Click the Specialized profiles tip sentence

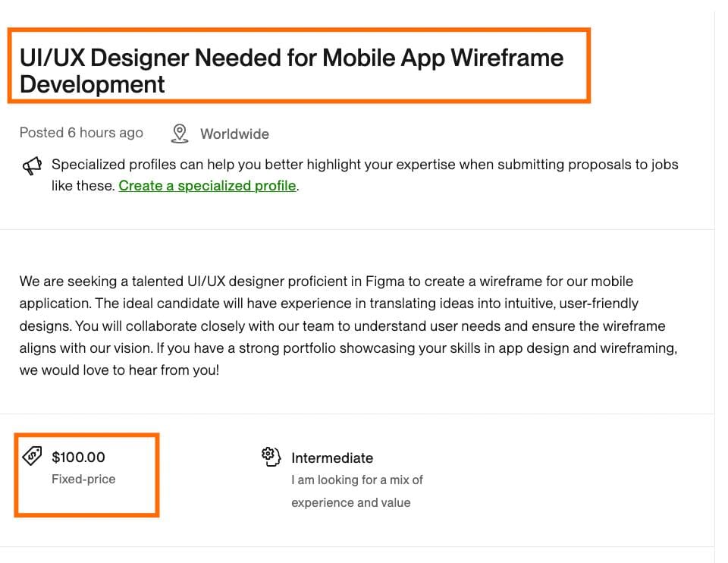tap(364, 165)
